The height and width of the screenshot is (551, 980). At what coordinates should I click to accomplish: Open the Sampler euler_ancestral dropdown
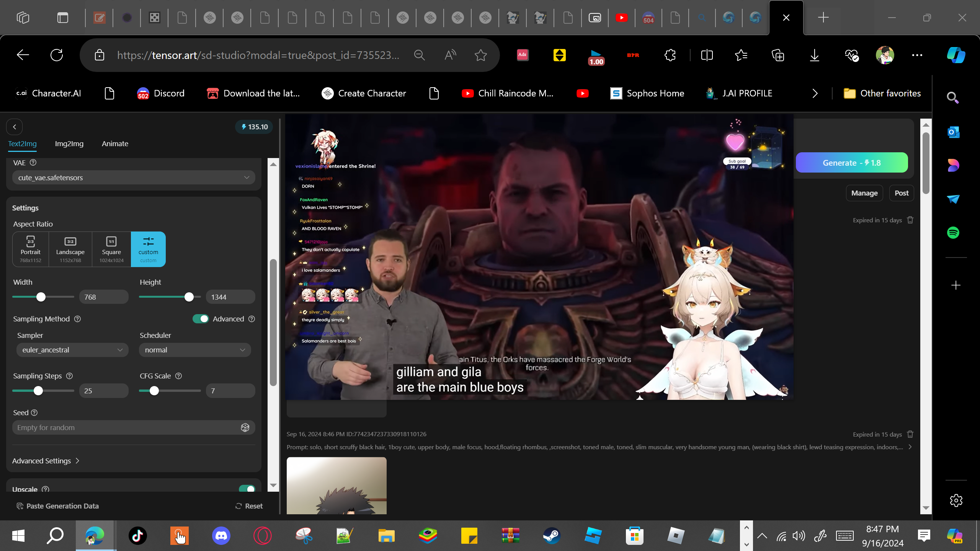[72, 350]
